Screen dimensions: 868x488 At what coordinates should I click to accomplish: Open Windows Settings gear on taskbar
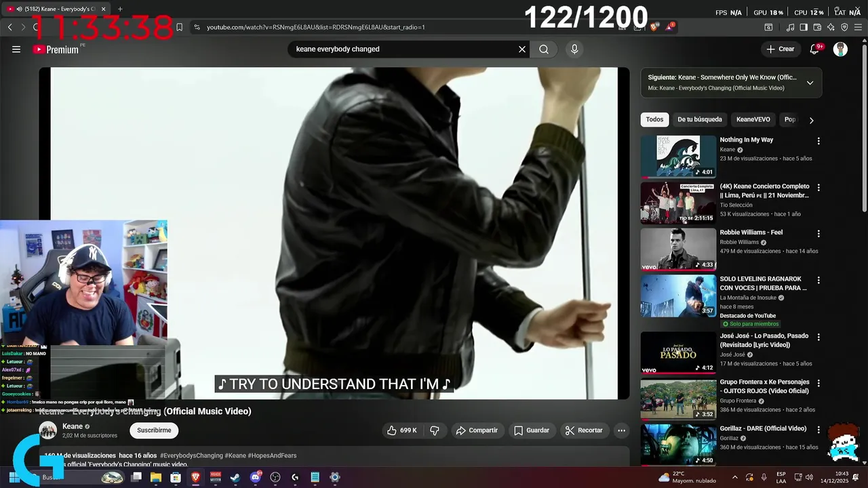click(334, 477)
